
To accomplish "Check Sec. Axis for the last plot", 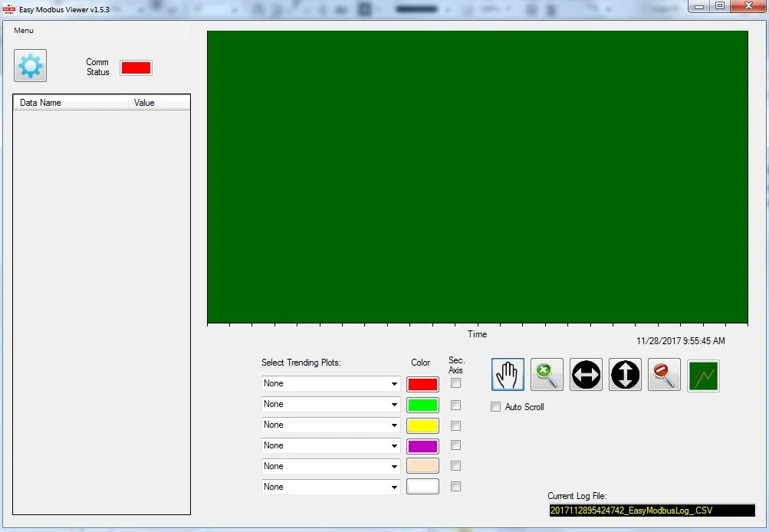I will coord(455,486).
